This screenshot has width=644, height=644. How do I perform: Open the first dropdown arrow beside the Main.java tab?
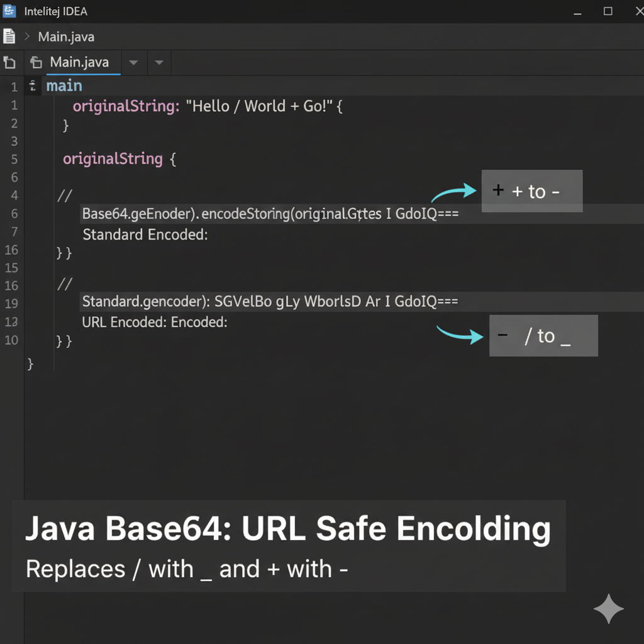click(x=133, y=62)
